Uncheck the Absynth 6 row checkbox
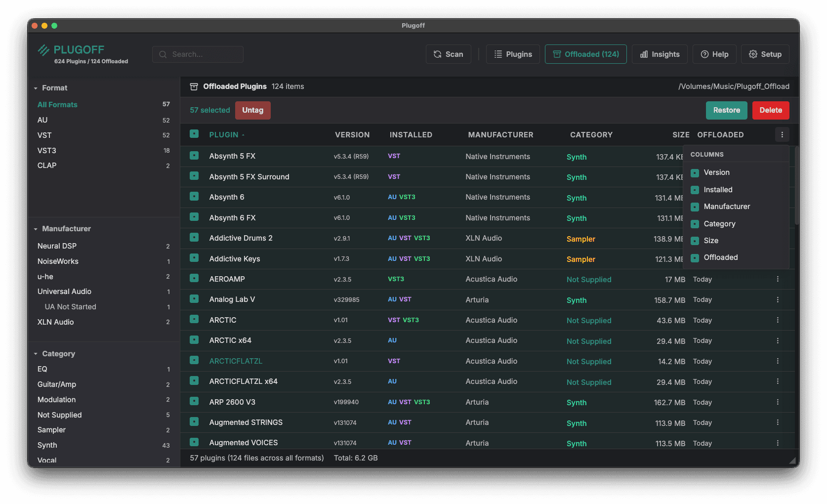 click(x=194, y=197)
